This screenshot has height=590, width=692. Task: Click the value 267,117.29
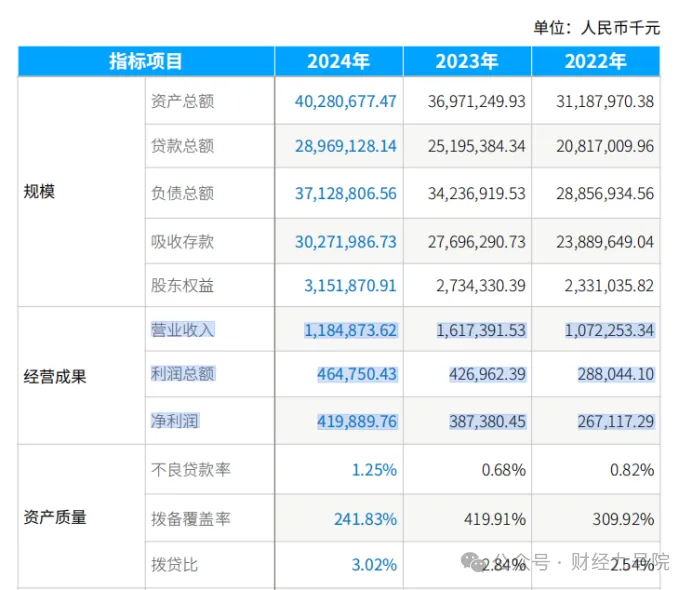click(x=616, y=421)
